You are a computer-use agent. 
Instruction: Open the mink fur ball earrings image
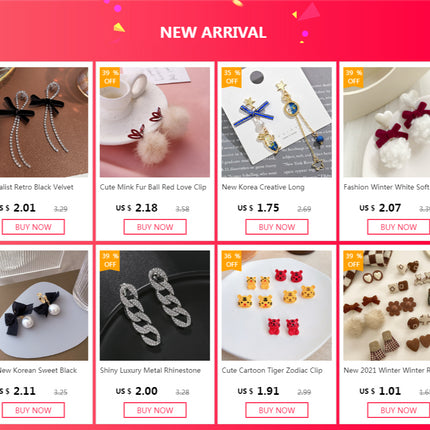155,122
